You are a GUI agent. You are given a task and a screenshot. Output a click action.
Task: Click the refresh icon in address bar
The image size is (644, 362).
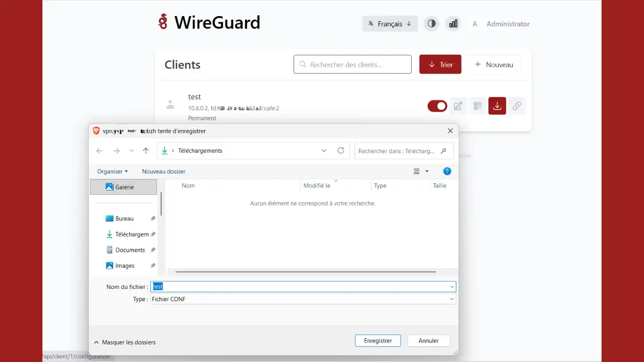coord(341,151)
